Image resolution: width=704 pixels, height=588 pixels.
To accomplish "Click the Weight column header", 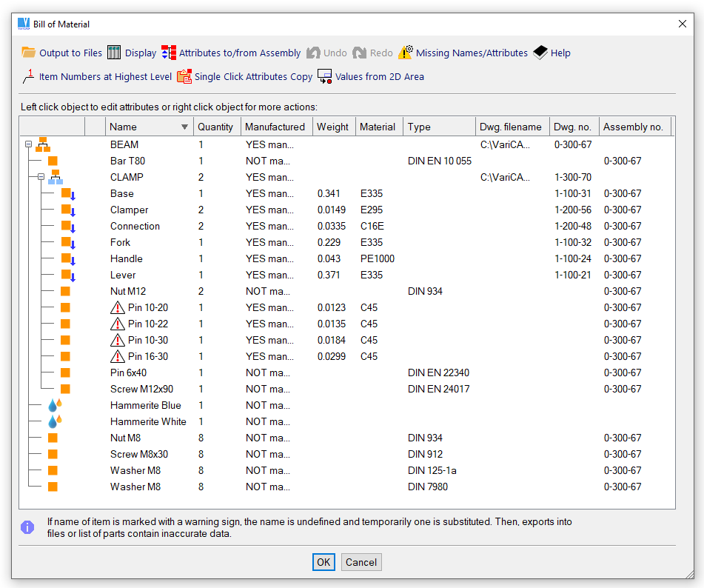I will pyautogui.click(x=332, y=127).
